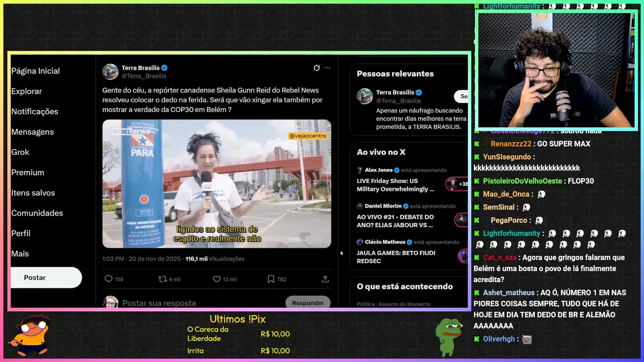Open Mensagens in the sidebar
The width and height of the screenshot is (644, 362).
[x=32, y=132]
